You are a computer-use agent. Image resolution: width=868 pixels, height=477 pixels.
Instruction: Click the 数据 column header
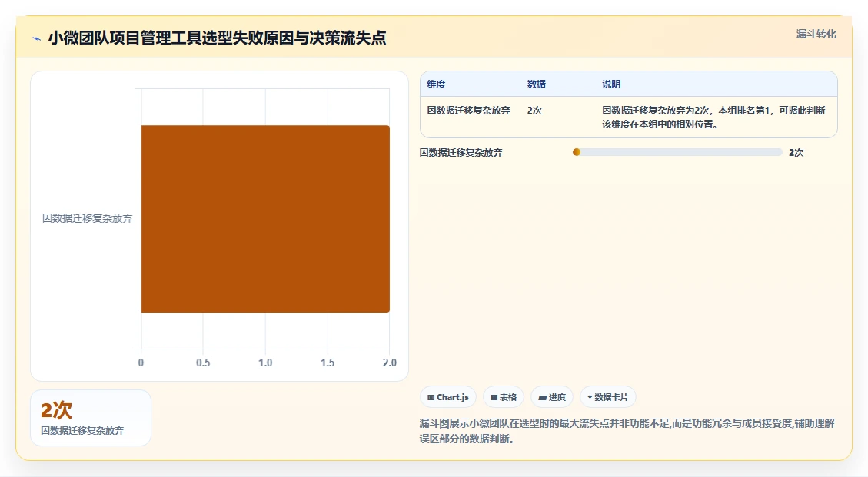click(537, 84)
